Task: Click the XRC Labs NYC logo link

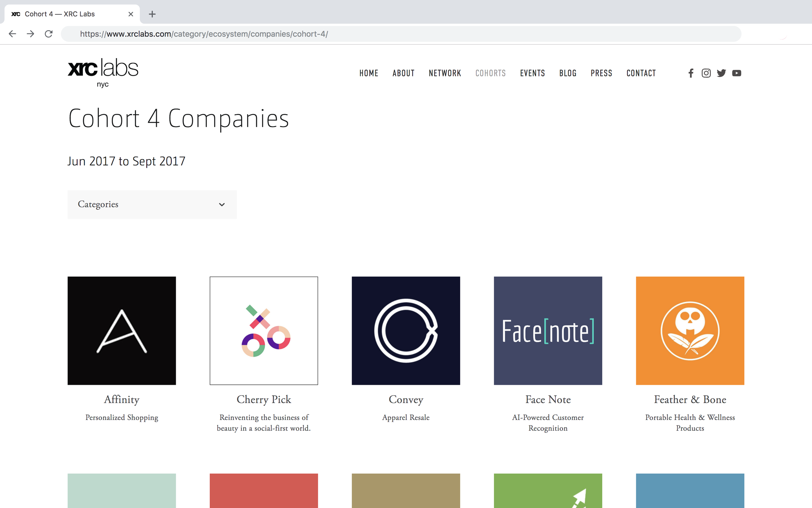Action: pyautogui.click(x=102, y=72)
